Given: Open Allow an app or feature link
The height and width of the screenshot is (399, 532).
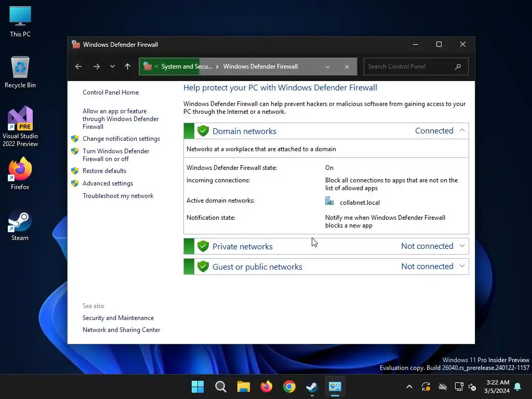Looking at the screenshot, I should pos(121,119).
